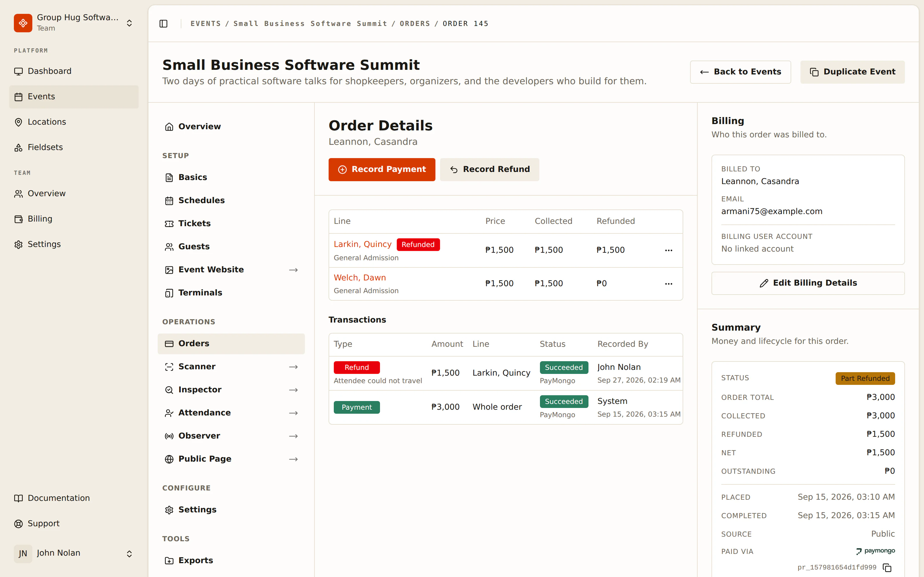Click the Record Refund button

(x=489, y=169)
